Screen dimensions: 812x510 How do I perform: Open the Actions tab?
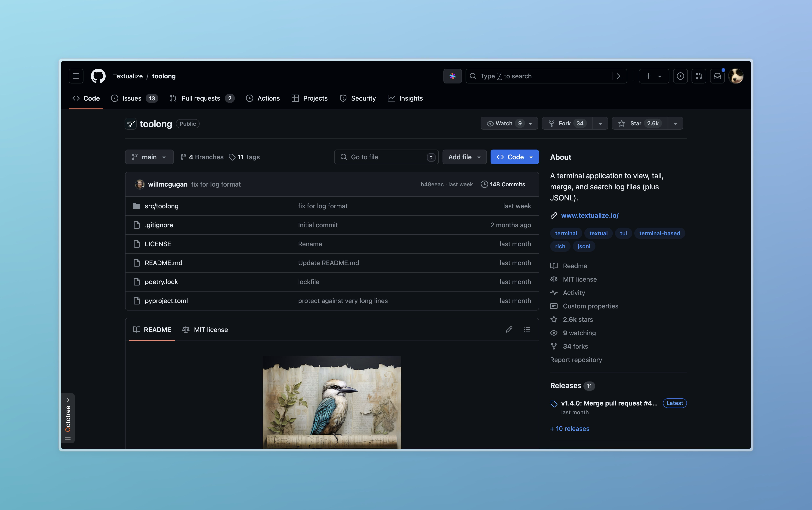click(263, 98)
